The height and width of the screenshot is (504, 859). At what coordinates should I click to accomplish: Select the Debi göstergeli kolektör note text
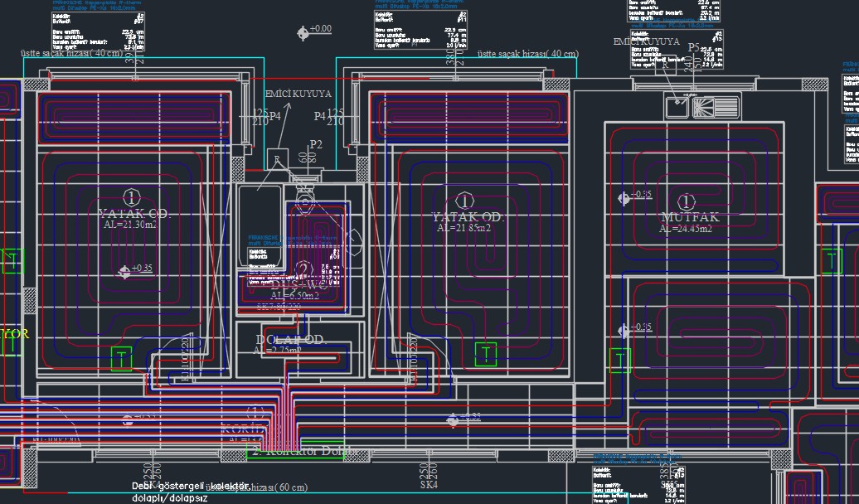pyautogui.click(x=179, y=486)
